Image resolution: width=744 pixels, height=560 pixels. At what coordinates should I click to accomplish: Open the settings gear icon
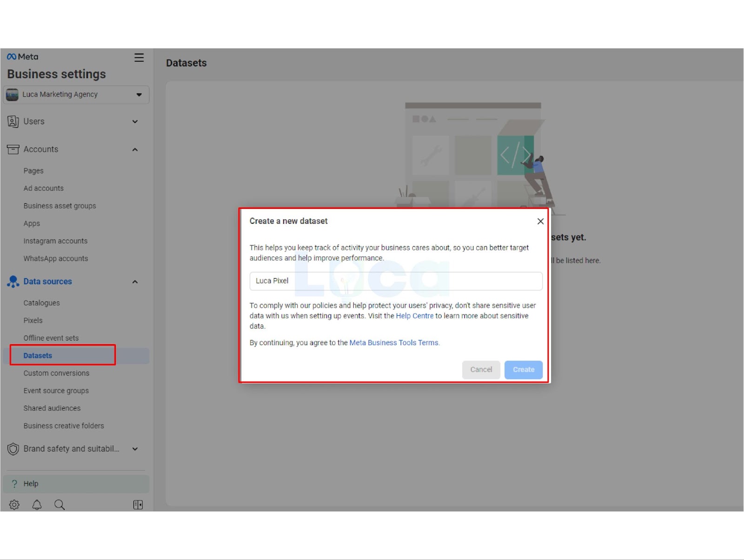pyautogui.click(x=14, y=505)
